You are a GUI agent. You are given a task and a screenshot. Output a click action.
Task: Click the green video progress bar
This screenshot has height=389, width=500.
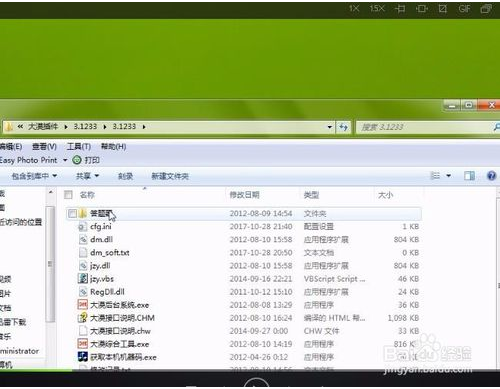[x=36, y=370]
